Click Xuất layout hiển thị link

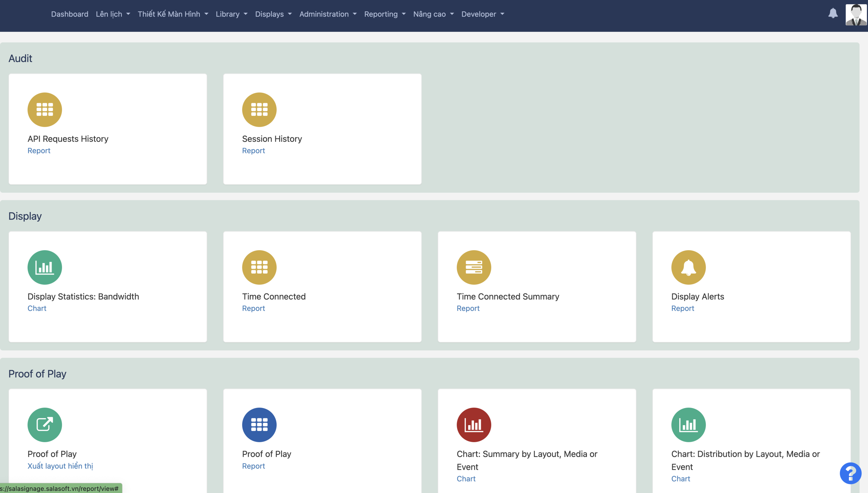tap(60, 466)
